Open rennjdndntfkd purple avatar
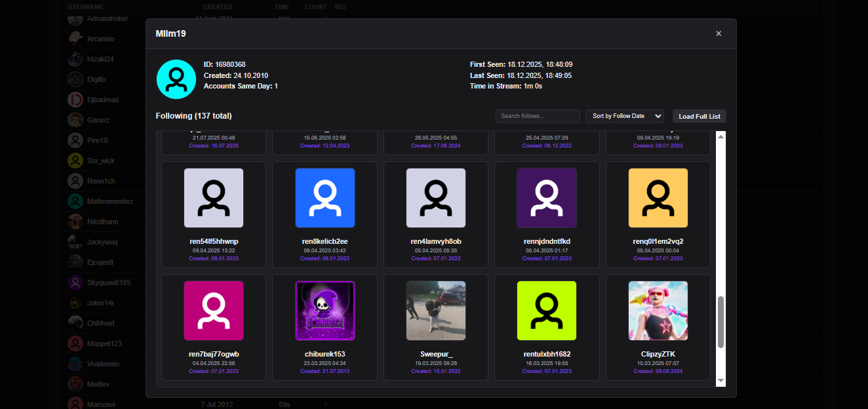 (x=547, y=198)
